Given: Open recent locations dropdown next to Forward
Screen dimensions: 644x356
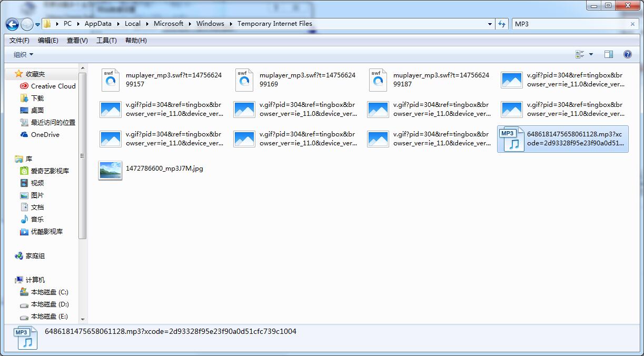Looking at the screenshot, I should pyautogui.click(x=38, y=25).
